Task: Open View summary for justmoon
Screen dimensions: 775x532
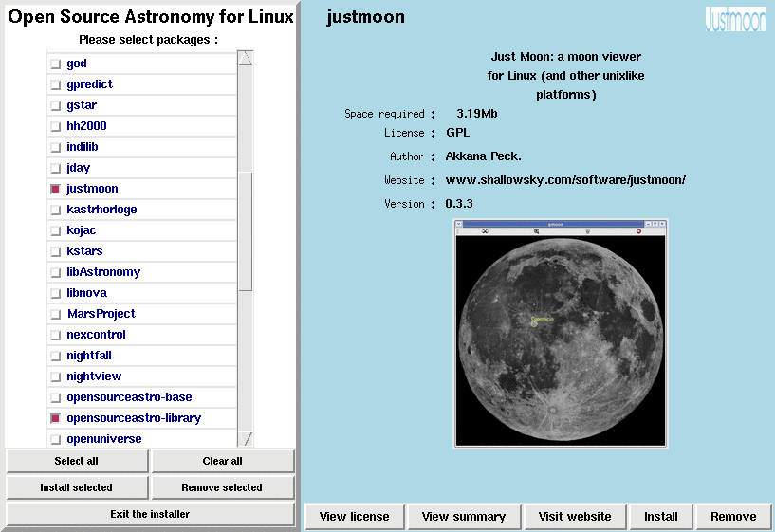Action: 464,517
